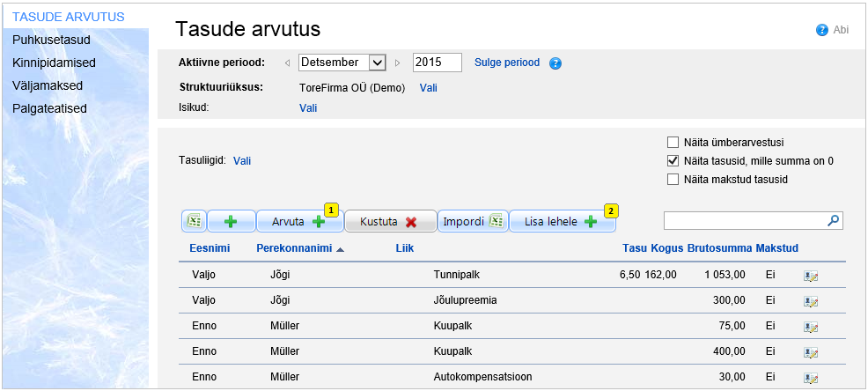
Task: Go to next period with right arrow
Action: [398, 63]
